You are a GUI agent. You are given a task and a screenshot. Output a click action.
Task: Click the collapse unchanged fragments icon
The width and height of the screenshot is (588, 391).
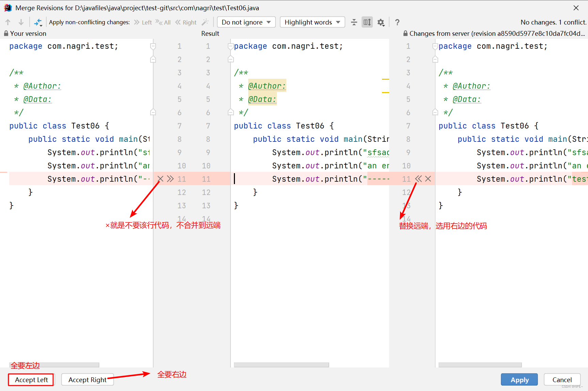354,22
